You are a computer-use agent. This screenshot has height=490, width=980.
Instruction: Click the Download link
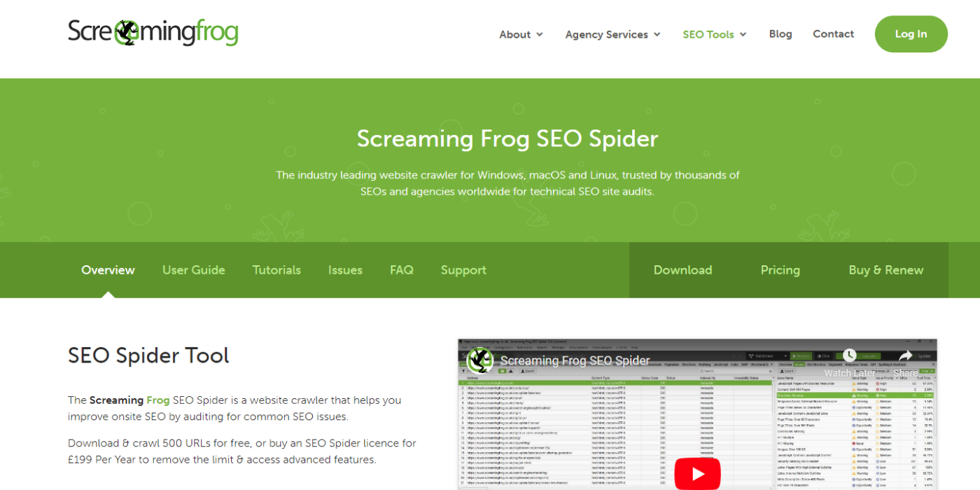pos(682,269)
